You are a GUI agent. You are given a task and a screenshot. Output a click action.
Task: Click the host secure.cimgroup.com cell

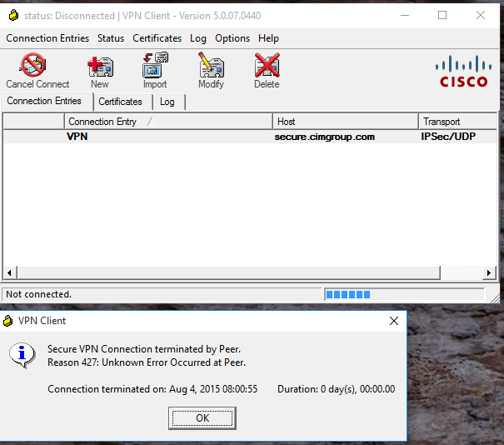(325, 137)
